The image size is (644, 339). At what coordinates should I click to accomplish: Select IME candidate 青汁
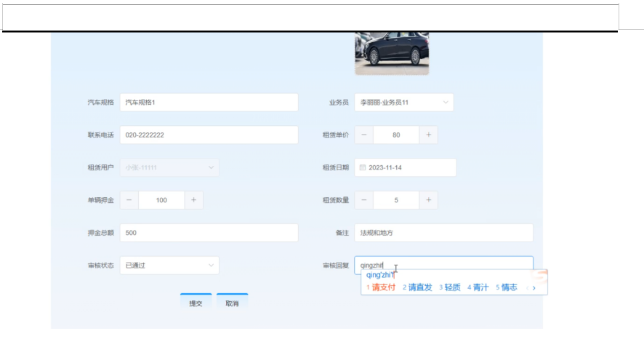[478, 287]
